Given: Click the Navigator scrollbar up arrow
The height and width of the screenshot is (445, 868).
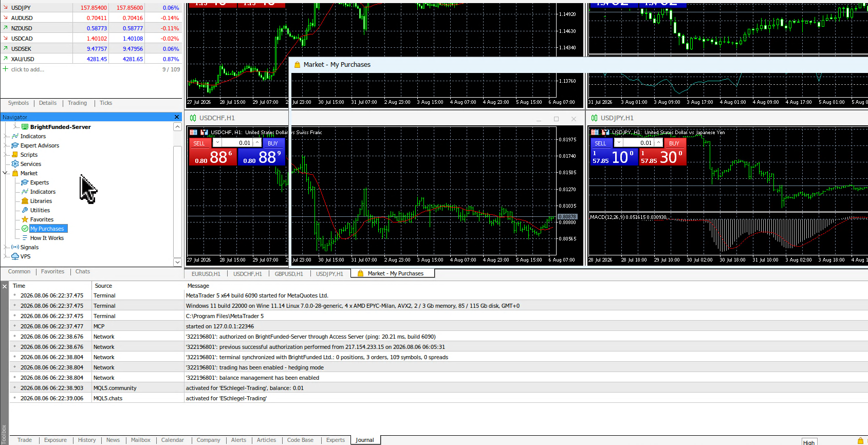Looking at the screenshot, I should coord(177,126).
